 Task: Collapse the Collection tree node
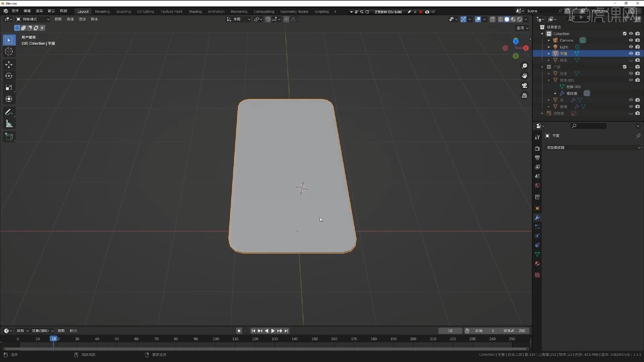tap(542, 34)
